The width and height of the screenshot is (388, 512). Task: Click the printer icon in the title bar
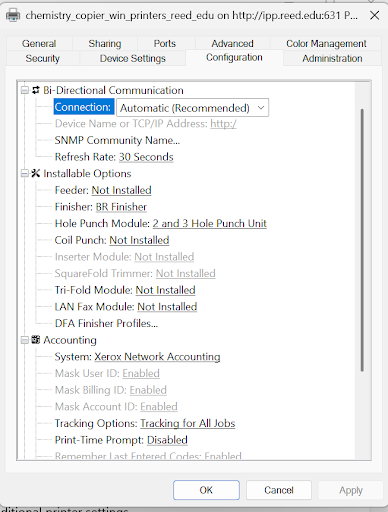(x=13, y=15)
